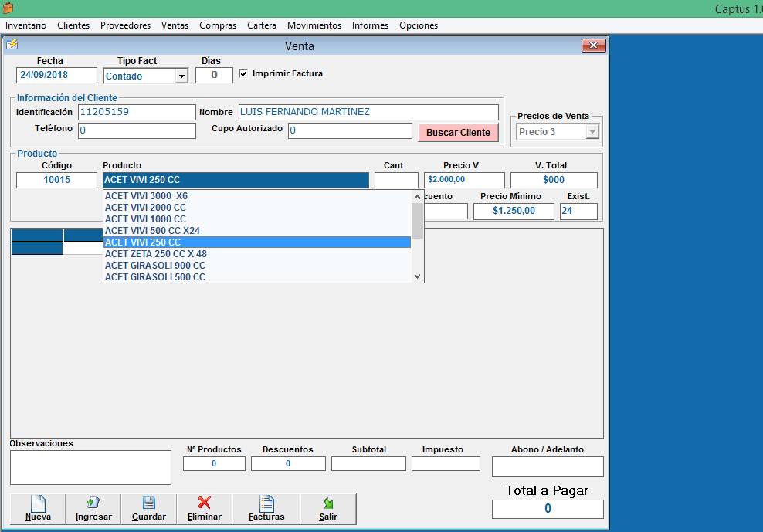Screen dimensions: 763x532
Task: Click the Nueva document icon button
Action: click(x=38, y=503)
